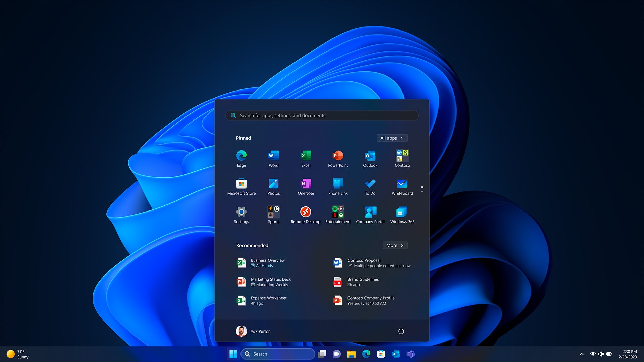Viewport: 644px width, 362px height.
Task: Click All apps button
Action: 391,138
